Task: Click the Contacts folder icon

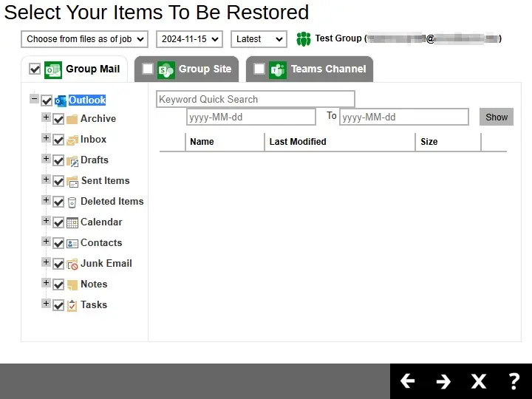Action: coord(72,243)
